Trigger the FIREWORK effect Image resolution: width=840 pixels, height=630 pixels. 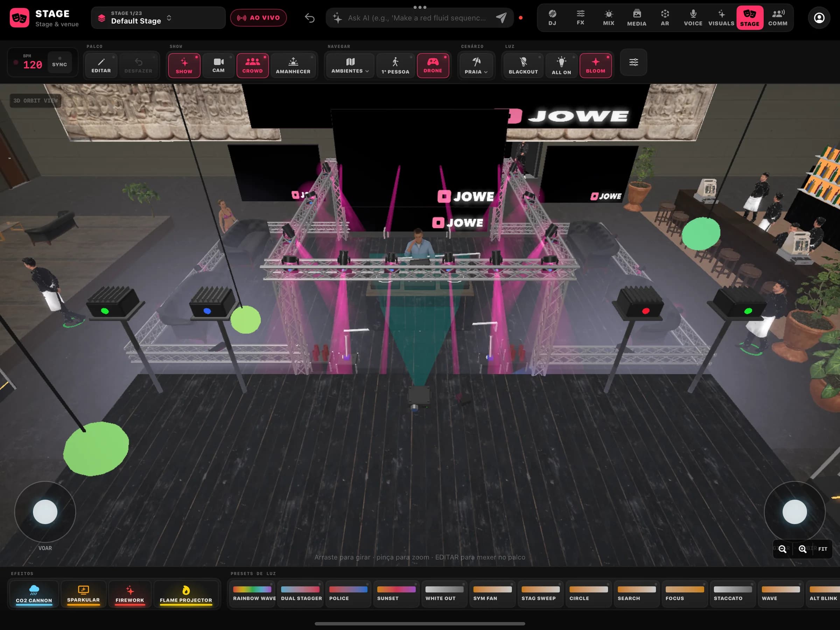pos(130,594)
